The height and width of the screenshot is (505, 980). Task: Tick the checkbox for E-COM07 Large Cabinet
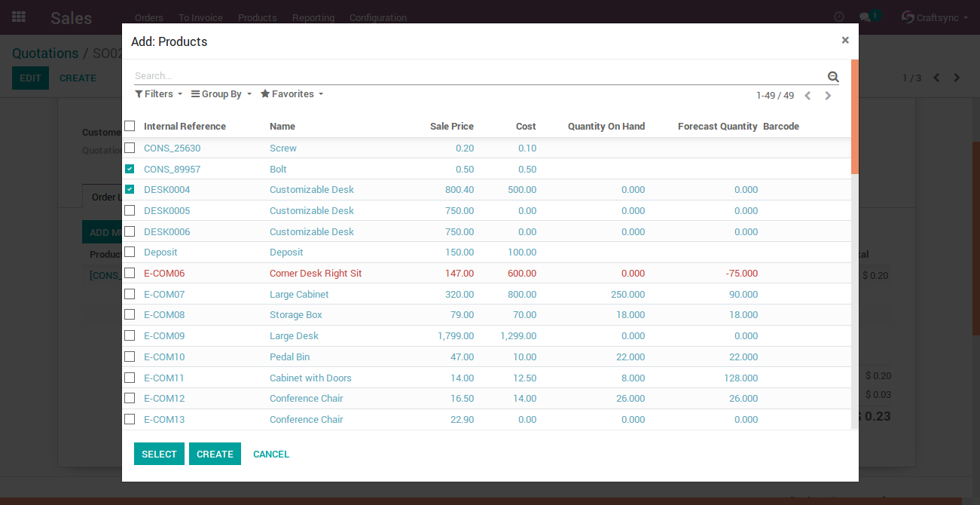(x=130, y=294)
